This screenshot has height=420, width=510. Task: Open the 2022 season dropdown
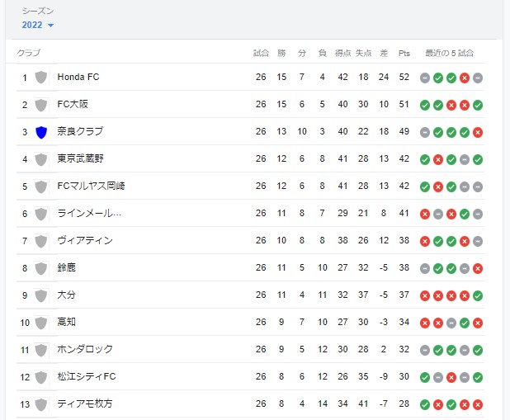coord(37,25)
